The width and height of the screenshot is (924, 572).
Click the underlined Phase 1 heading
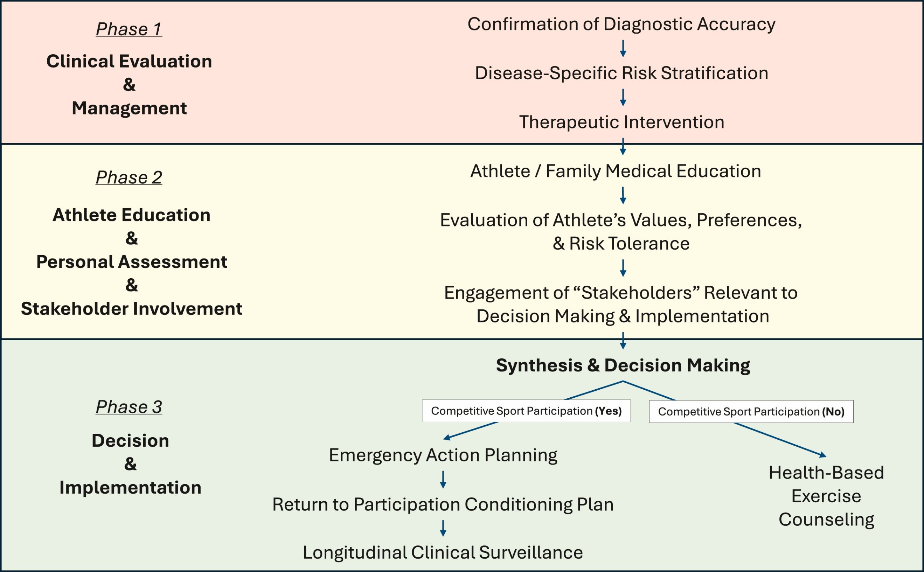129,29
